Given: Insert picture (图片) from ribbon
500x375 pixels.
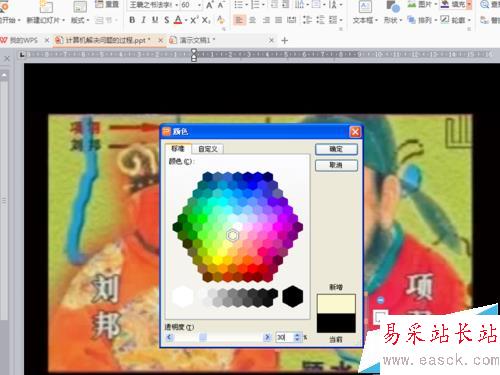Looking at the screenshot, I should 422,5.
